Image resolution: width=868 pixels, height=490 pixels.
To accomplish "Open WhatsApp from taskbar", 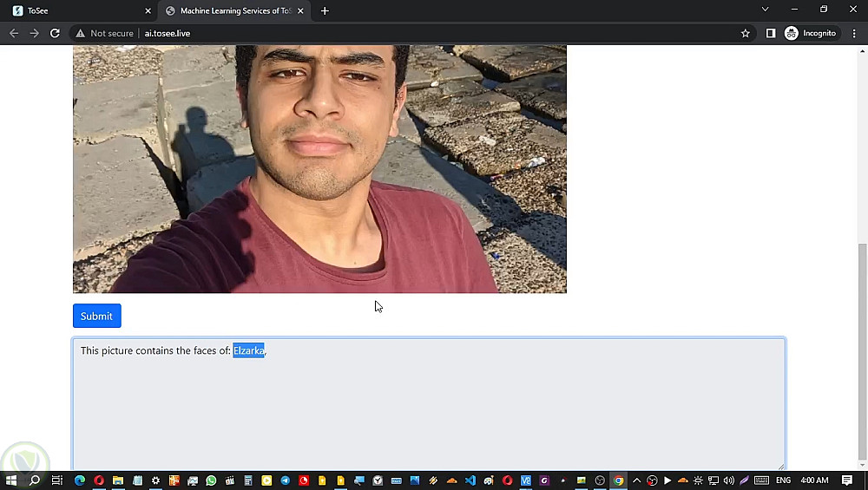I will tap(211, 480).
